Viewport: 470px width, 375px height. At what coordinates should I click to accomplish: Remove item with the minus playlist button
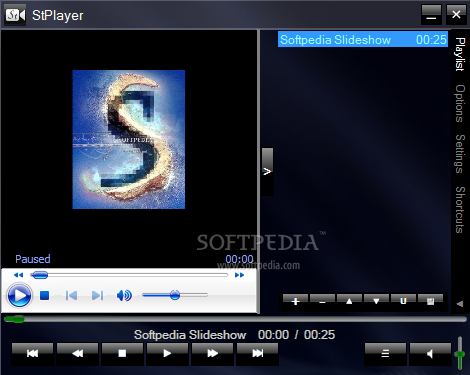tap(322, 301)
